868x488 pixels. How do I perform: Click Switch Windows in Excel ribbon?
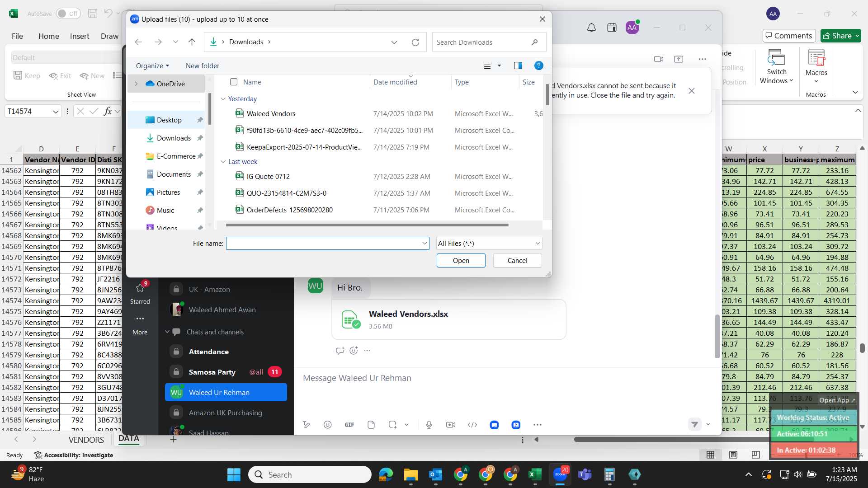pyautogui.click(x=777, y=66)
